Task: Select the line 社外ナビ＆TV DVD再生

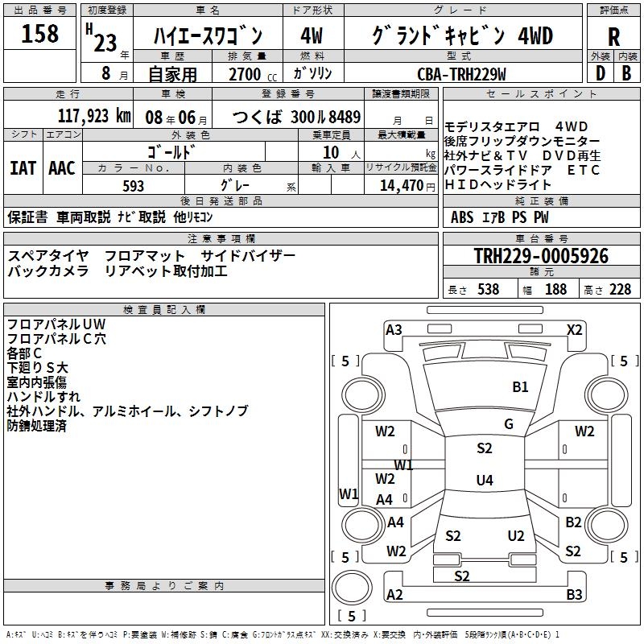Action: pyautogui.click(x=522, y=155)
